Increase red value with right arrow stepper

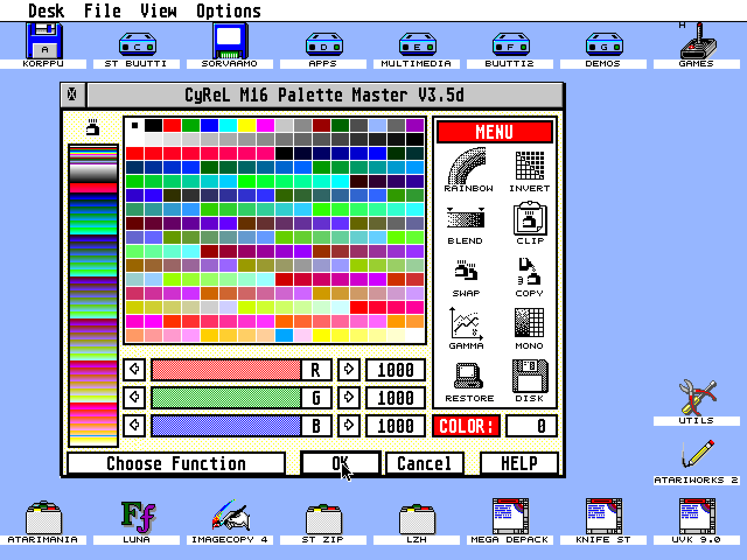coord(348,369)
